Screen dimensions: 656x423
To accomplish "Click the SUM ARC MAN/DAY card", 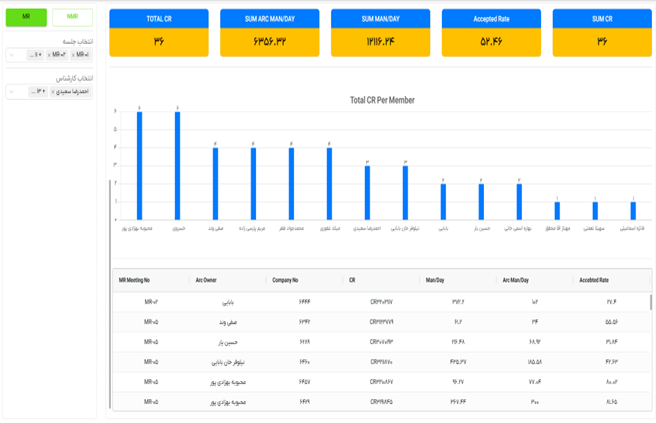I will [269, 33].
